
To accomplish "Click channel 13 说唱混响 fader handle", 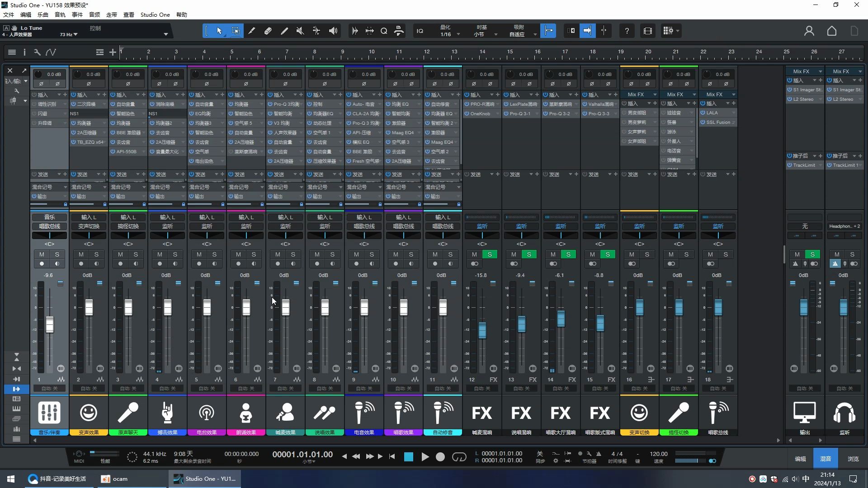I will (521, 324).
